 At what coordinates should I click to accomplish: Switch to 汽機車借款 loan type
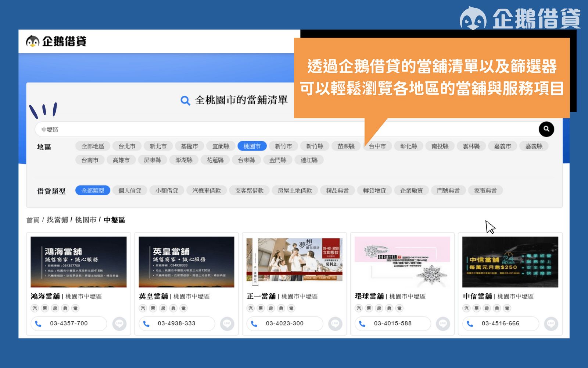pyautogui.click(x=207, y=190)
